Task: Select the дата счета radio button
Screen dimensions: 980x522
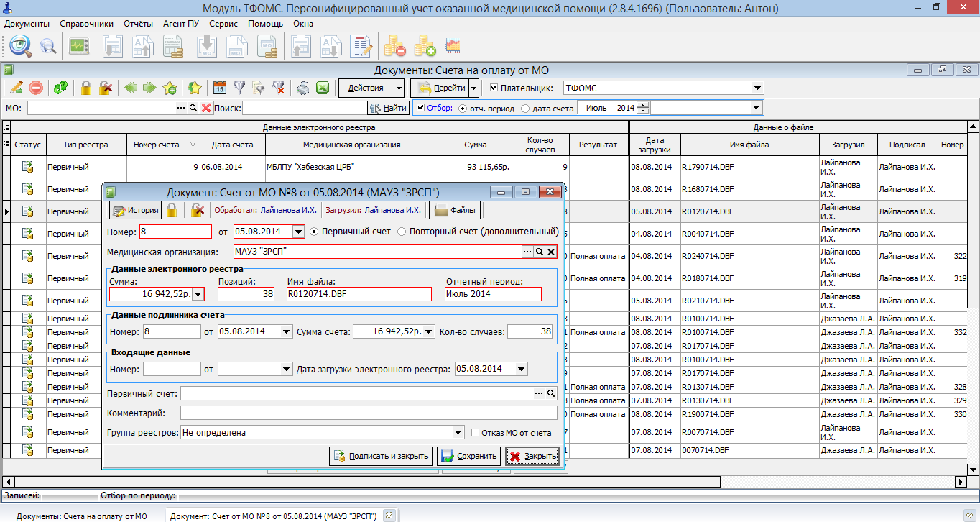Action: click(525, 108)
